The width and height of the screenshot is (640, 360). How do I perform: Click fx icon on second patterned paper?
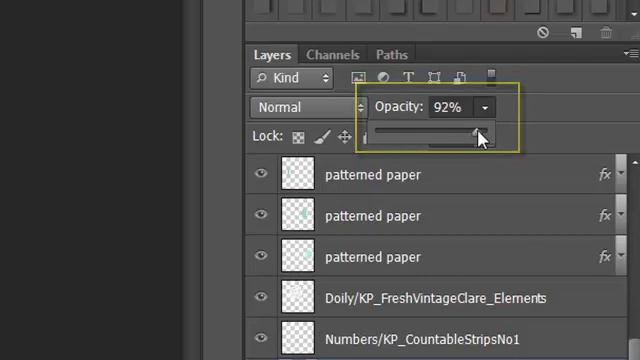(605, 216)
